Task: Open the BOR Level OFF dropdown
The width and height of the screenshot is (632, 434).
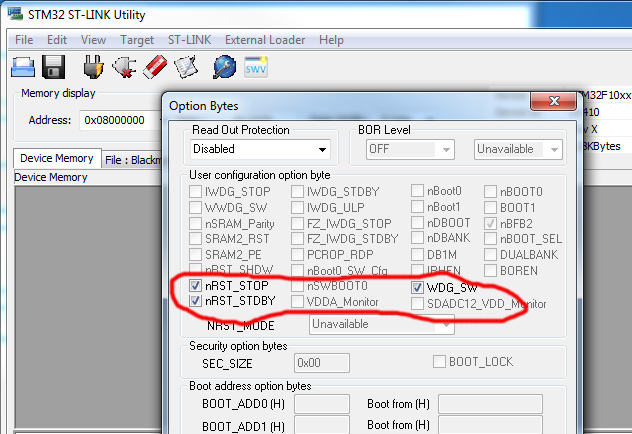Action: (410, 149)
